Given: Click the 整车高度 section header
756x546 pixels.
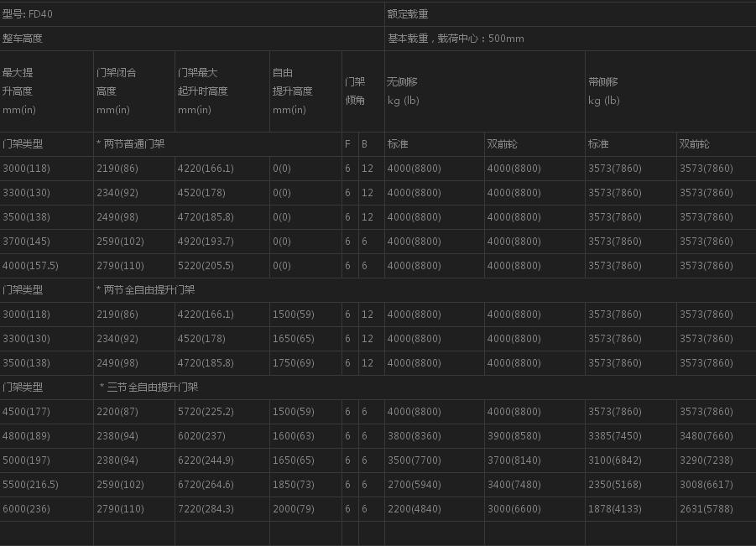Looking at the screenshot, I should pyautogui.click(x=23, y=39).
